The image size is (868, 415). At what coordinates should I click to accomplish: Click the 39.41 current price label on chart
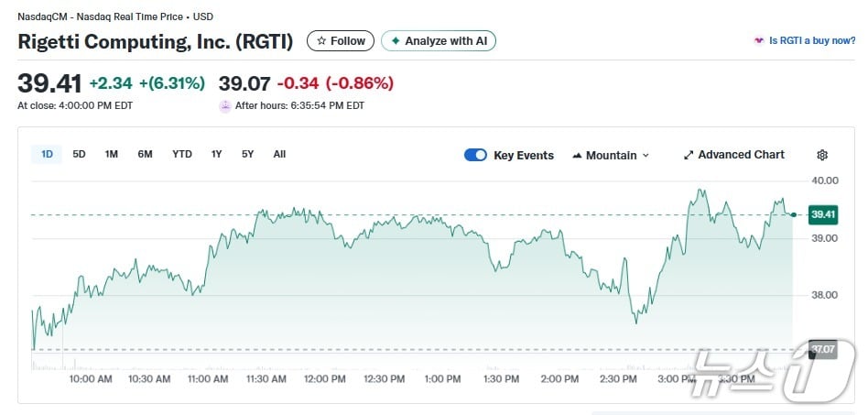pyautogui.click(x=823, y=214)
